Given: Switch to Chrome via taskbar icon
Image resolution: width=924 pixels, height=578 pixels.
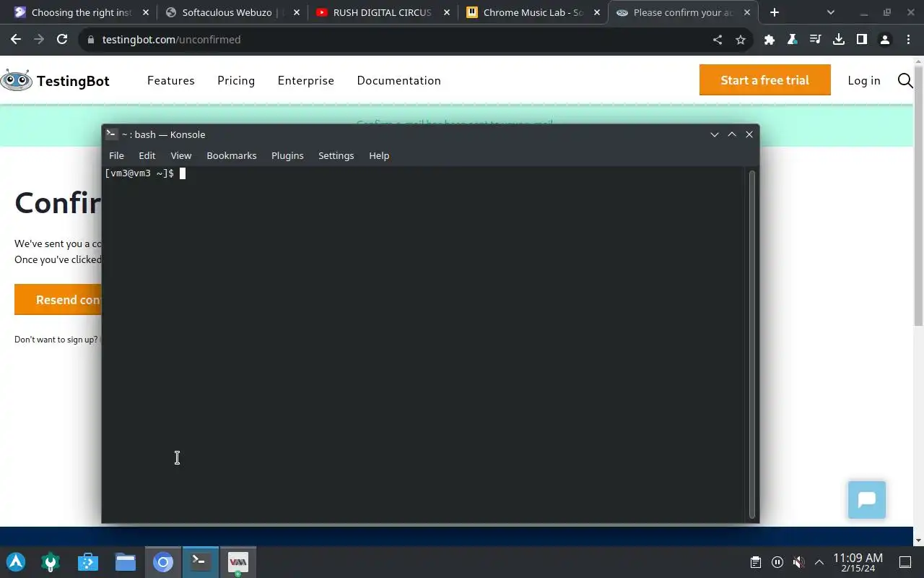Looking at the screenshot, I should point(163,562).
